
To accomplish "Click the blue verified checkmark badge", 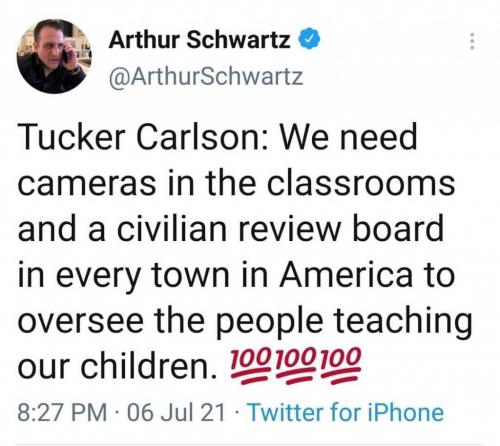I will pos(309,40).
